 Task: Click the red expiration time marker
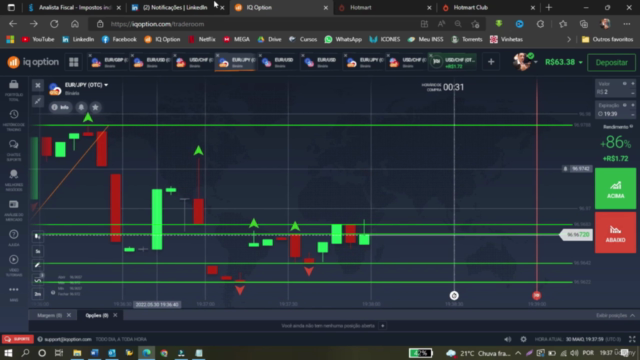tap(536, 296)
